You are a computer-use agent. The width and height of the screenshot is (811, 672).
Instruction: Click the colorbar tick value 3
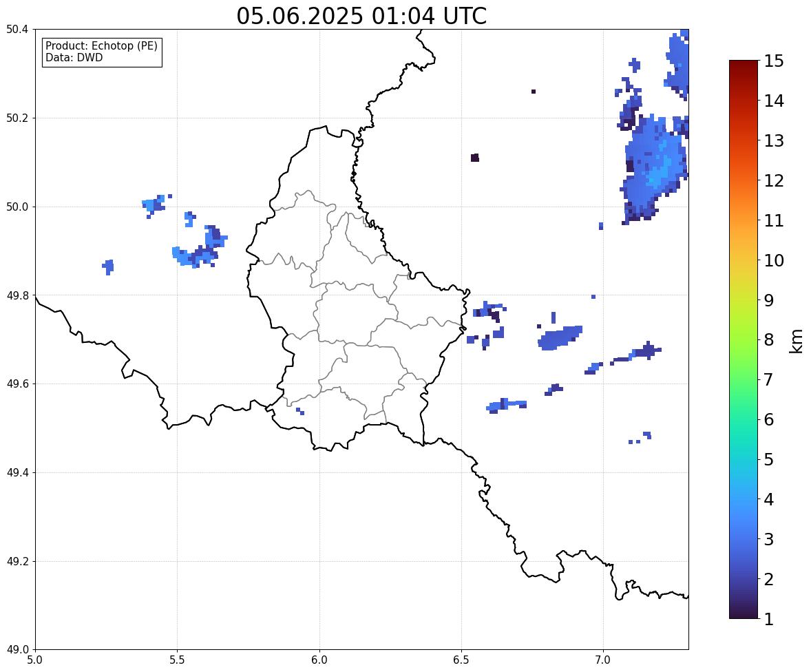(768, 539)
